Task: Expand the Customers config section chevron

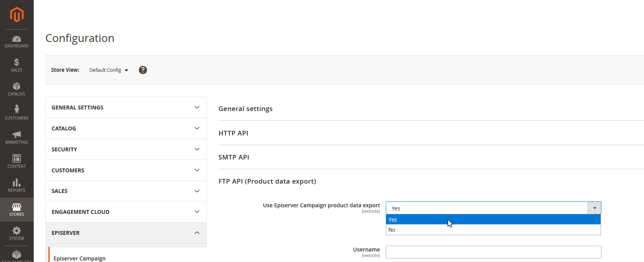Action: pos(197,170)
